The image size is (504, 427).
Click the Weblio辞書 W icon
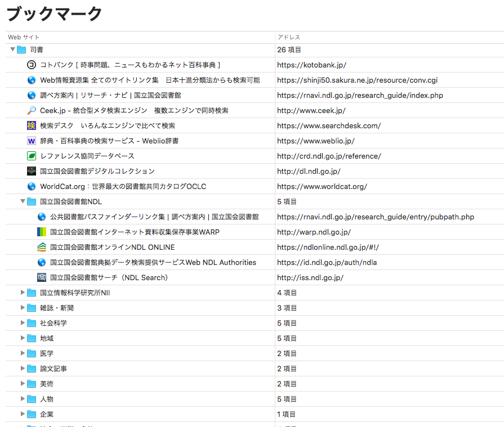click(31, 141)
